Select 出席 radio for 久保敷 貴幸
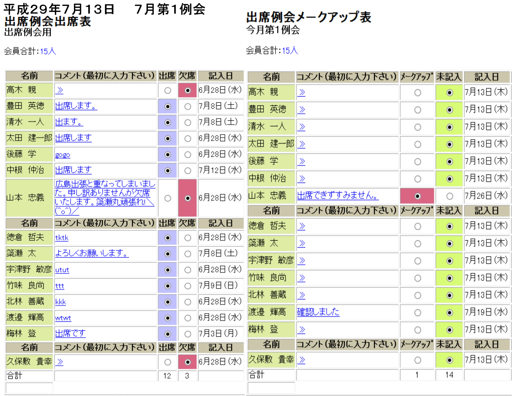This screenshot has width=532, height=396. pos(168,362)
